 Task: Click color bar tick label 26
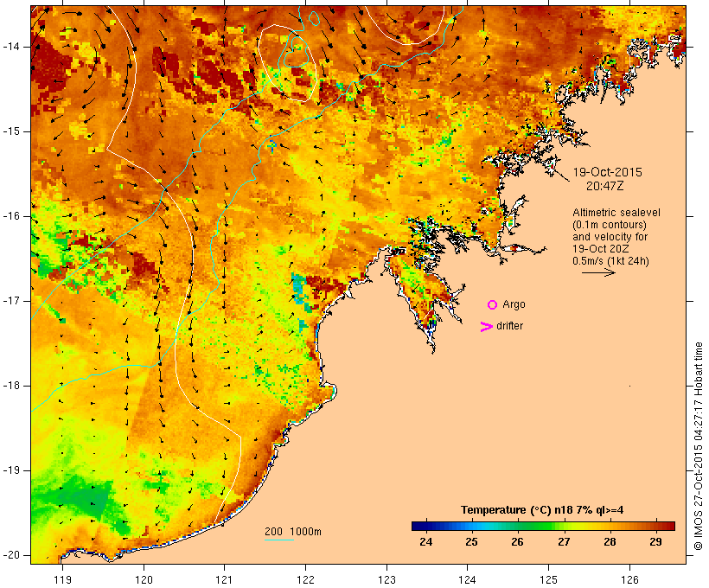coord(517,542)
